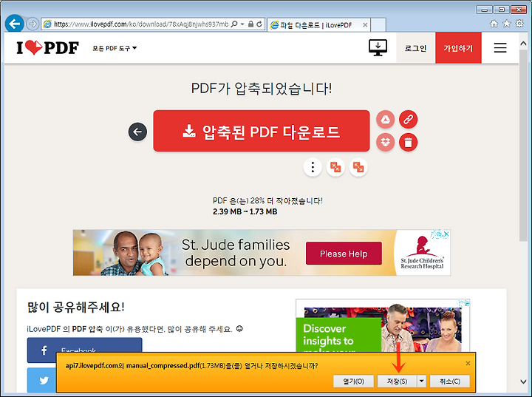The height and width of the screenshot is (397, 532).
Task: Click 열기(O) in download bar
Action: (353, 381)
